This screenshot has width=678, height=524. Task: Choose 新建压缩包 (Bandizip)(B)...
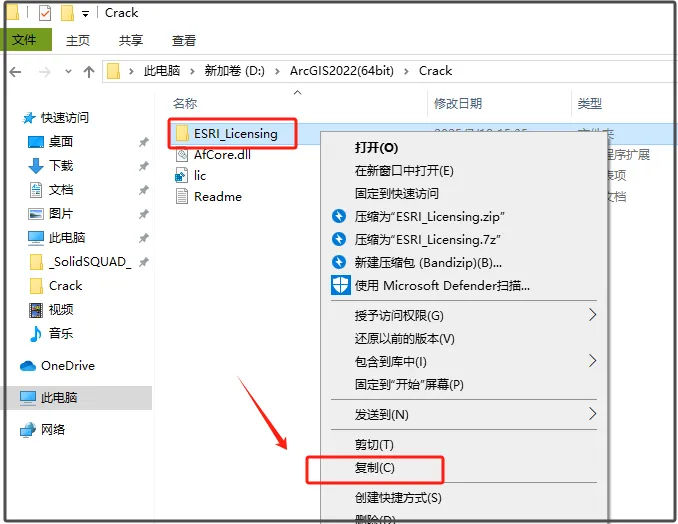(428, 262)
